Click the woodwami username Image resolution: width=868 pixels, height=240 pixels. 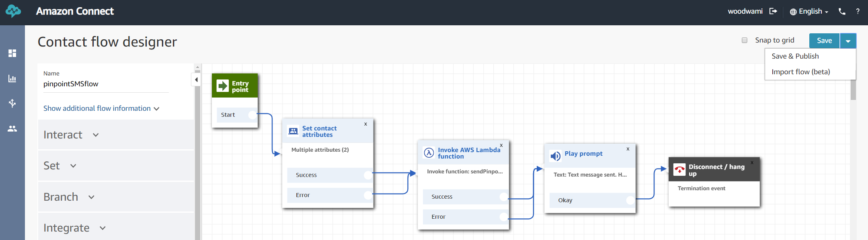[745, 11]
